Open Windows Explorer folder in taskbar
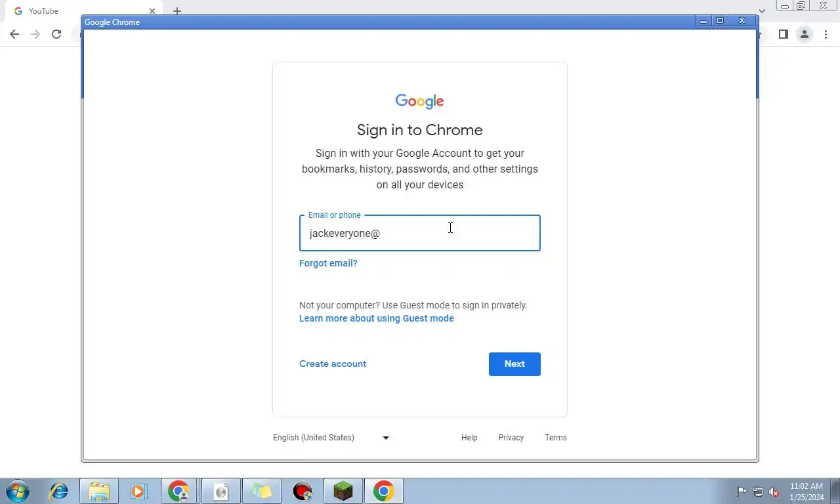This screenshot has width=840, height=504. (x=99, y=491)
